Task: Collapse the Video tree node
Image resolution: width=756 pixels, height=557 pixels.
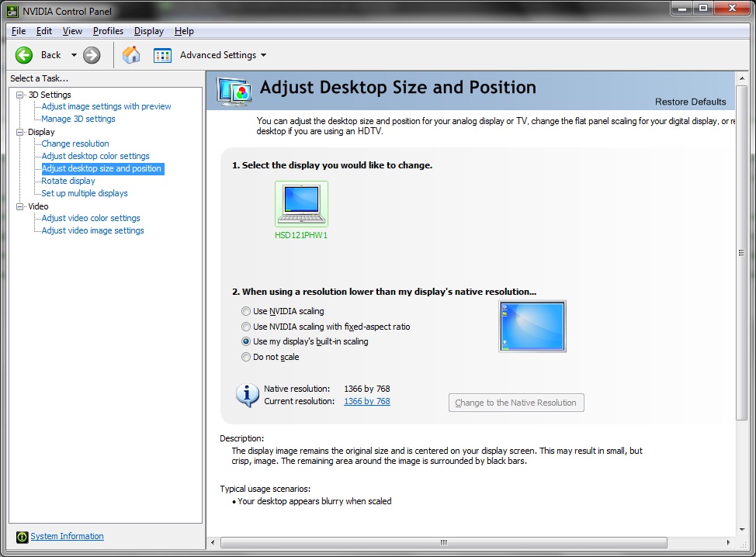Action: [19, 206]
